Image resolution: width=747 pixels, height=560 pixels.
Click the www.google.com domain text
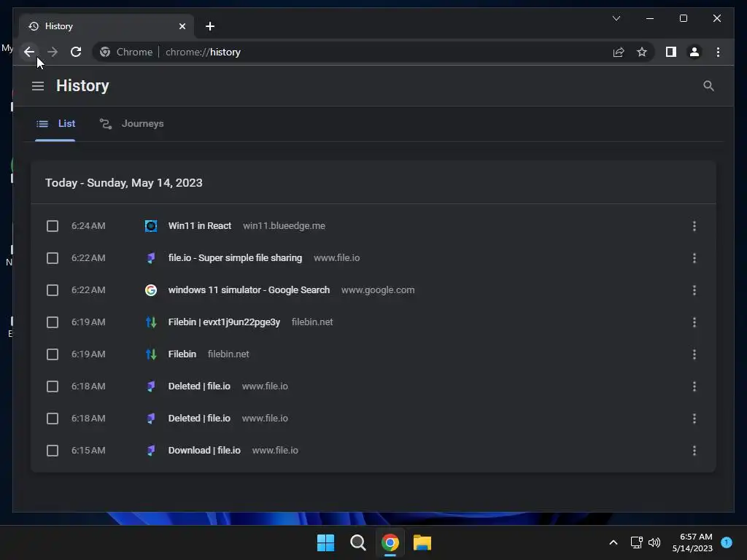point(378,290)
